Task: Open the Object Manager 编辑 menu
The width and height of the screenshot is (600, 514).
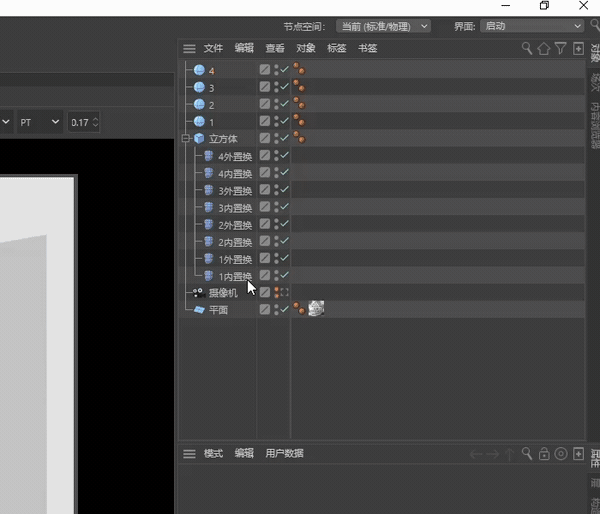Action: pyautogui.click(x=244, y=48)
